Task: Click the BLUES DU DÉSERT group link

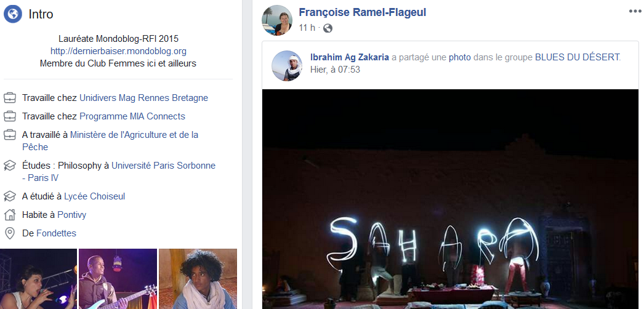Action: [577, 57]
